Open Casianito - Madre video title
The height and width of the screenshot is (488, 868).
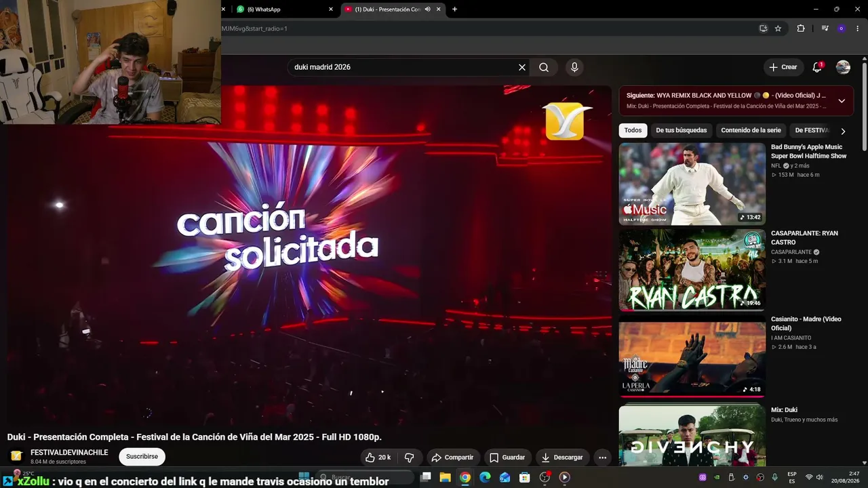coord(806,323)
